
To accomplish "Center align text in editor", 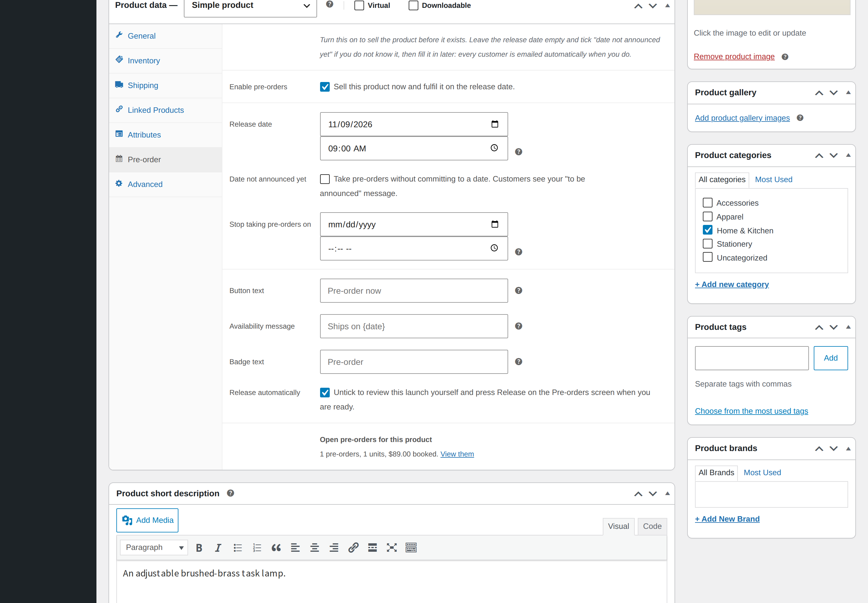I will 315,548.
